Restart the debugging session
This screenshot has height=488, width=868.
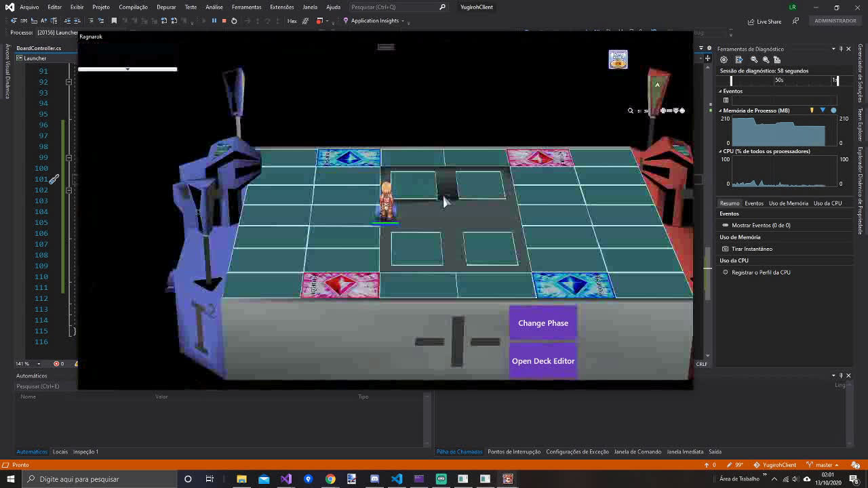point(234,21)
